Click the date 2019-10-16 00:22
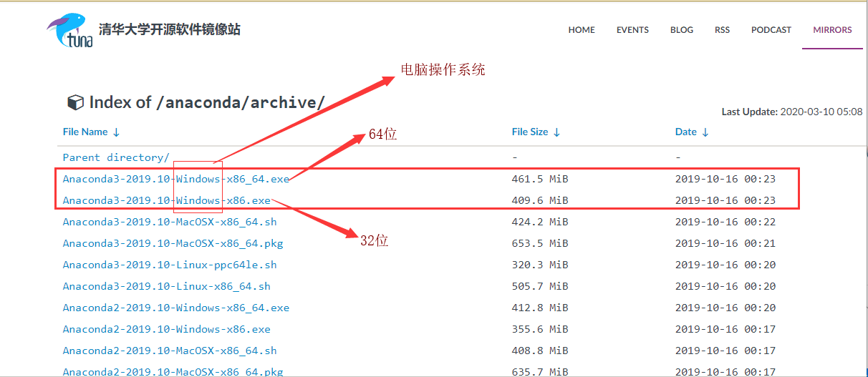The image size is (868, 377). (725, 222)
